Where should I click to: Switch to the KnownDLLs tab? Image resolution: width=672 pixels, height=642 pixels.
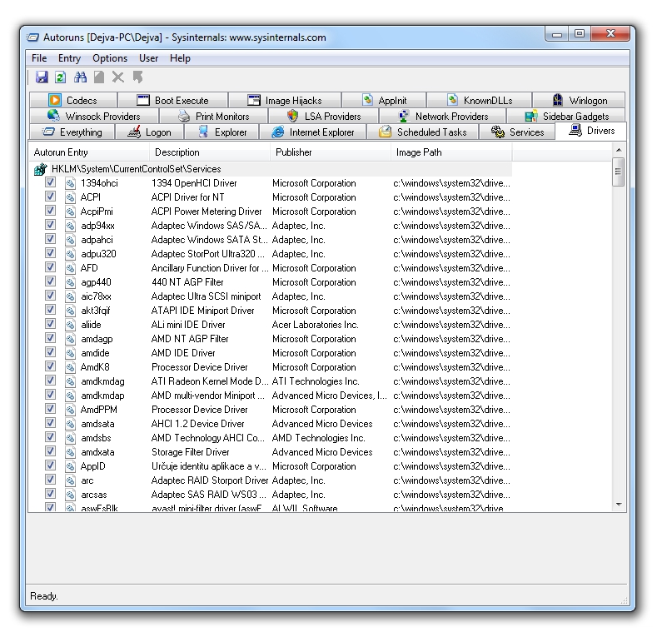480,100
